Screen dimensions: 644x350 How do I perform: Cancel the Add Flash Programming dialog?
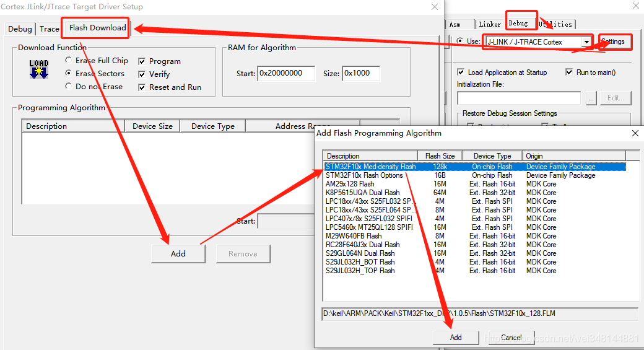point(511,337)
